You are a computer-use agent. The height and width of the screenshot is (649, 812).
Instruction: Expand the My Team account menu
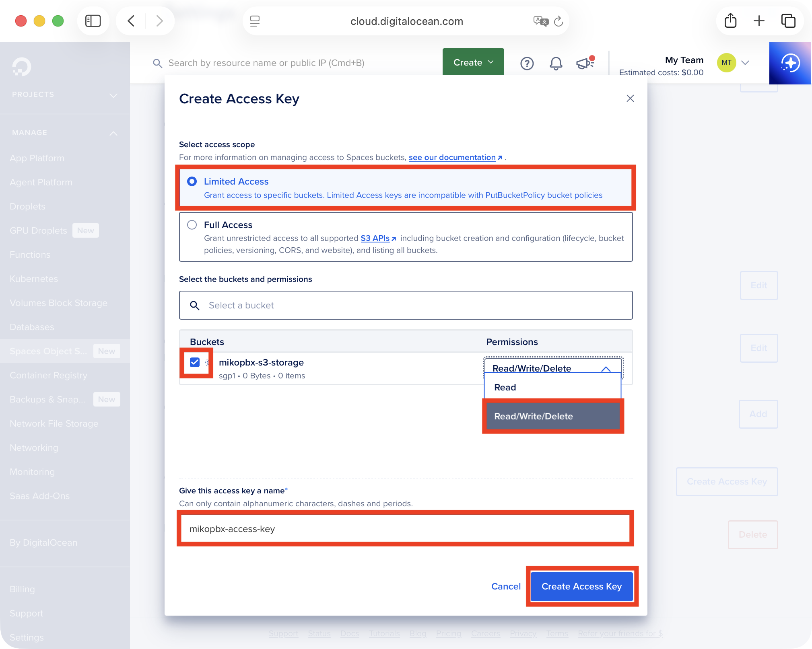click(x=745, y=63)
